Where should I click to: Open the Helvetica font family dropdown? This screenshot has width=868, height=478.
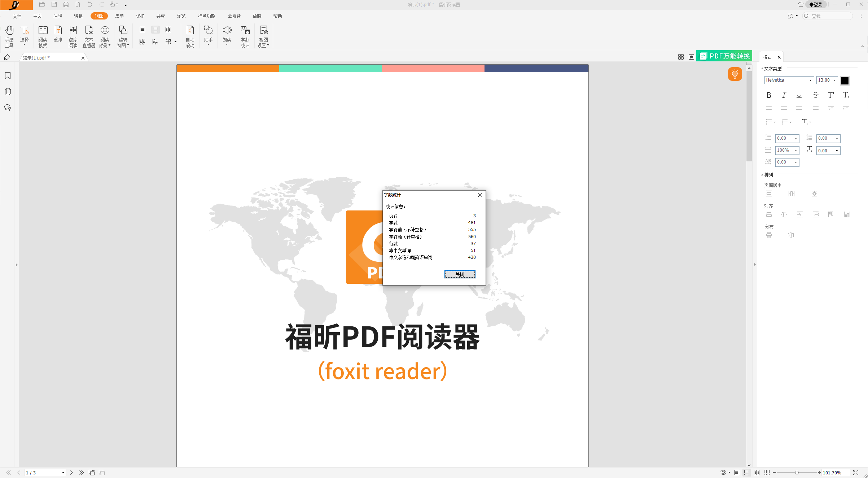tap(810, 80)
